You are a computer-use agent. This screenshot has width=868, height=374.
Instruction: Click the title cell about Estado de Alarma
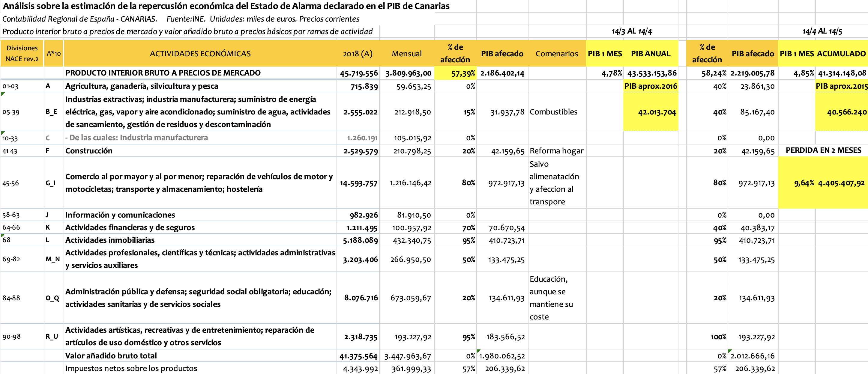226,6
